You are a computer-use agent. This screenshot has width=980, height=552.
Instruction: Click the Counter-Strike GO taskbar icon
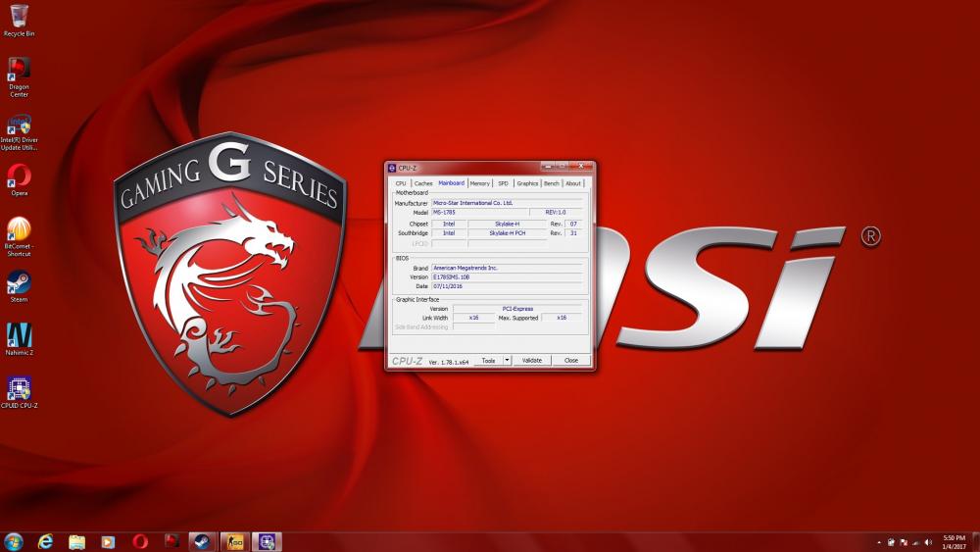233,541
